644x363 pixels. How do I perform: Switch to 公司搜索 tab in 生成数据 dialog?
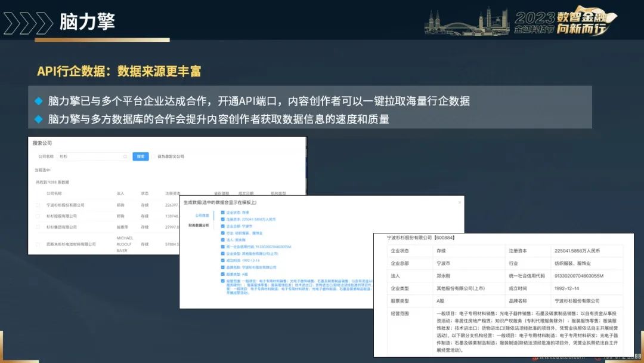[202, 216]
